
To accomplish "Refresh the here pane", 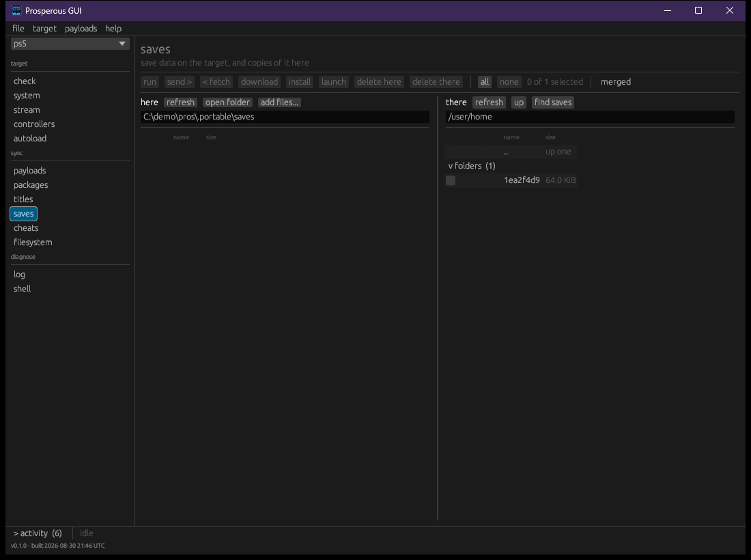I will click(x=180, y=102).
